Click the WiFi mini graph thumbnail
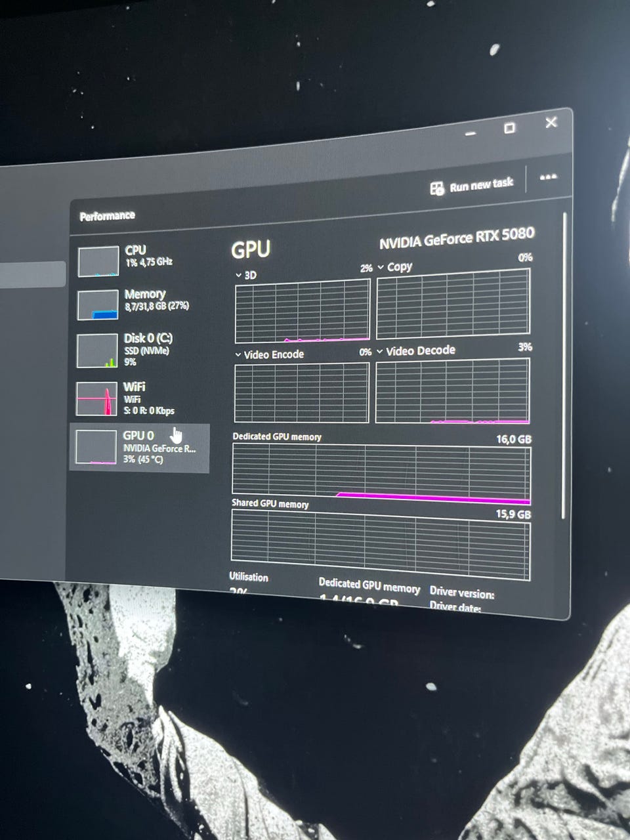Viewport: 630px width, 840px height. click(96, 399)
